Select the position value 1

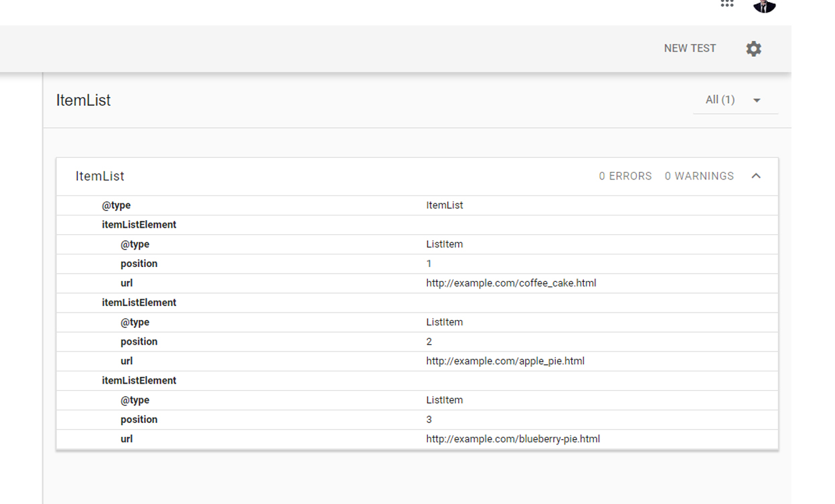click(429, 264)
